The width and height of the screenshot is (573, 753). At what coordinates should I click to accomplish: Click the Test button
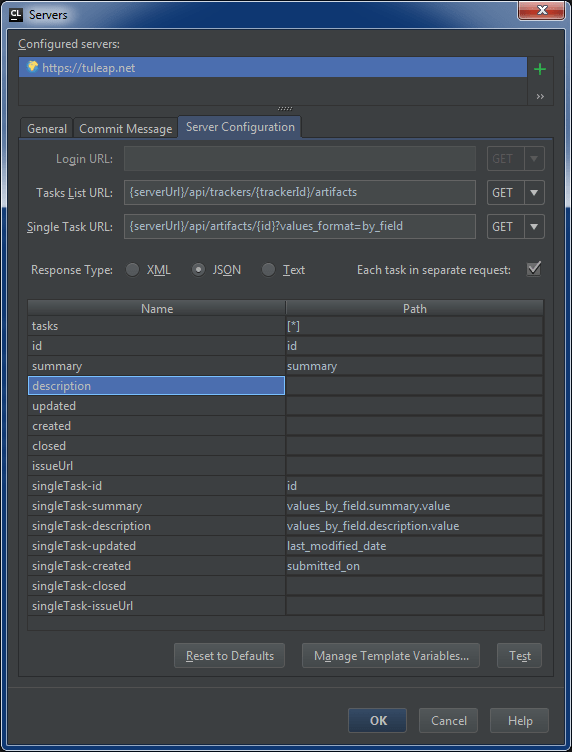click(520, 656)
